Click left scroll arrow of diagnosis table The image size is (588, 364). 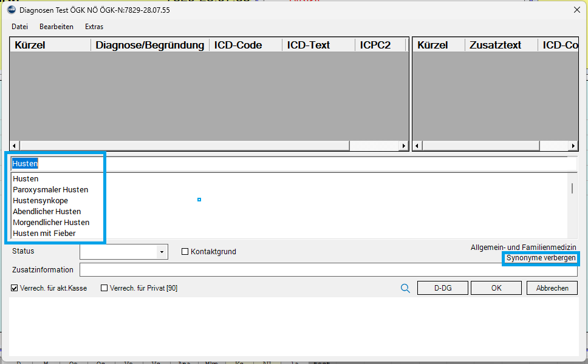[15, 146]
